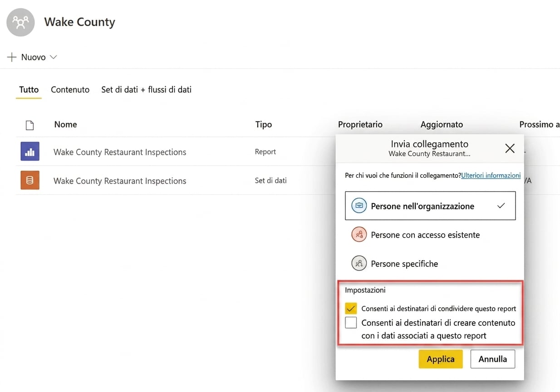Sort by the Tipo column header
The width and height of the screenshot is (560, 392).
pyautogui.click(x=263, y=124)
